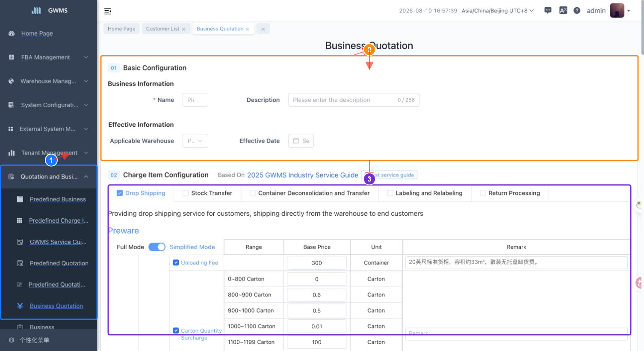
Task: Close the Business Quotation tab
Action: coord(247,29)
